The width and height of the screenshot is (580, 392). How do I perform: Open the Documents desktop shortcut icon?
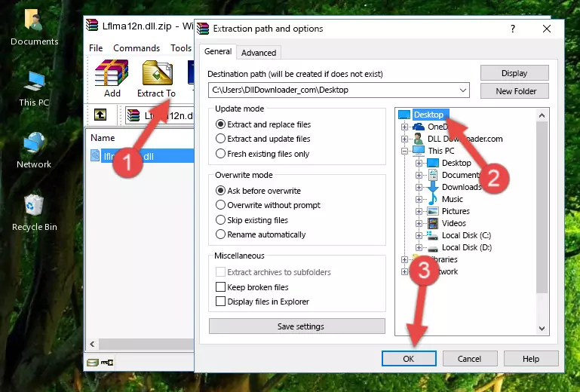click(33, 20)
